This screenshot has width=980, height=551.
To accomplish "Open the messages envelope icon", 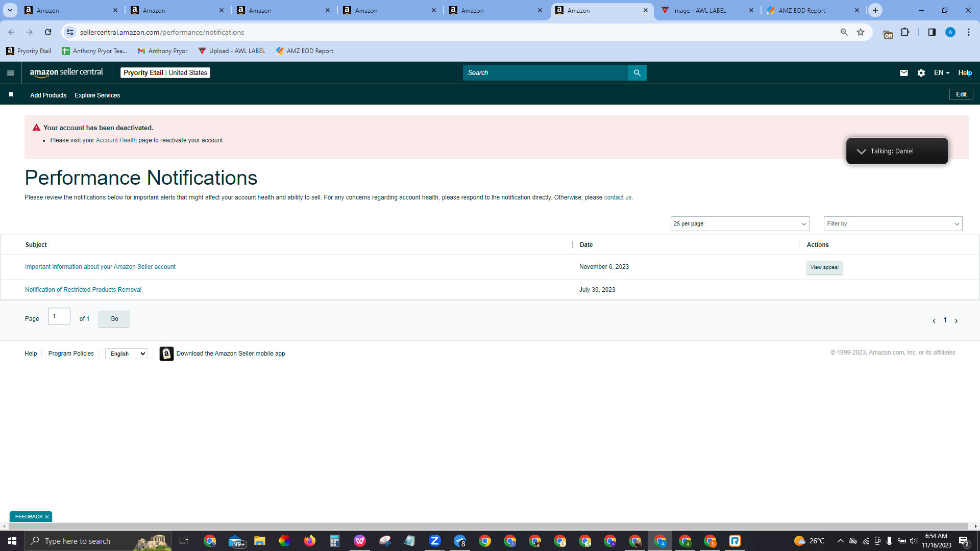I will click(x=903, y=73).
